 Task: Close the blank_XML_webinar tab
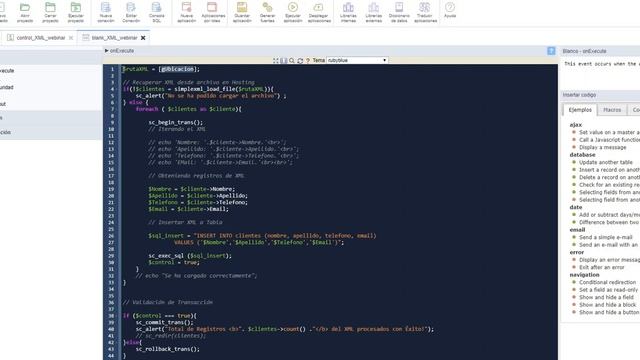click(x=143, y=38)
